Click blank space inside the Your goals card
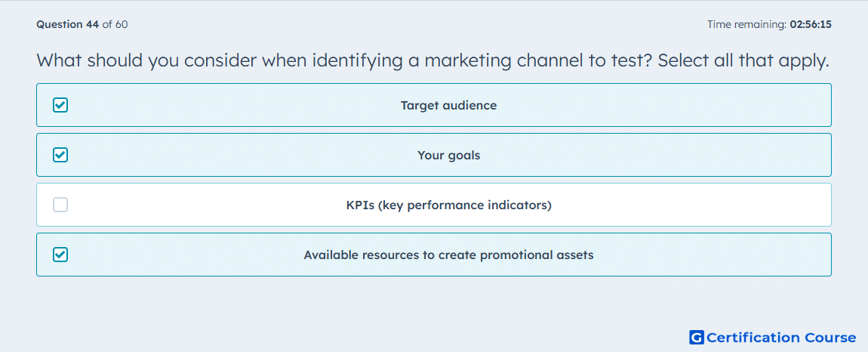 coord(664,155)
